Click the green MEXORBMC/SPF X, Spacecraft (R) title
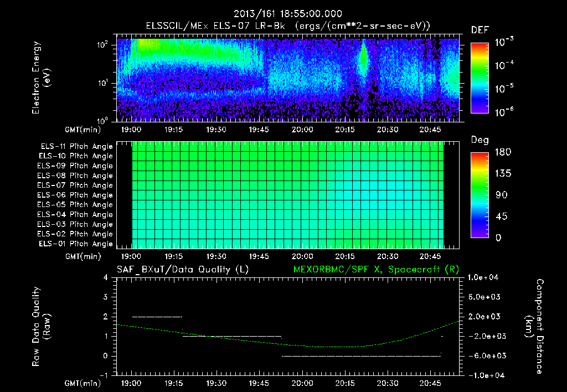 [x=376, y=270]
